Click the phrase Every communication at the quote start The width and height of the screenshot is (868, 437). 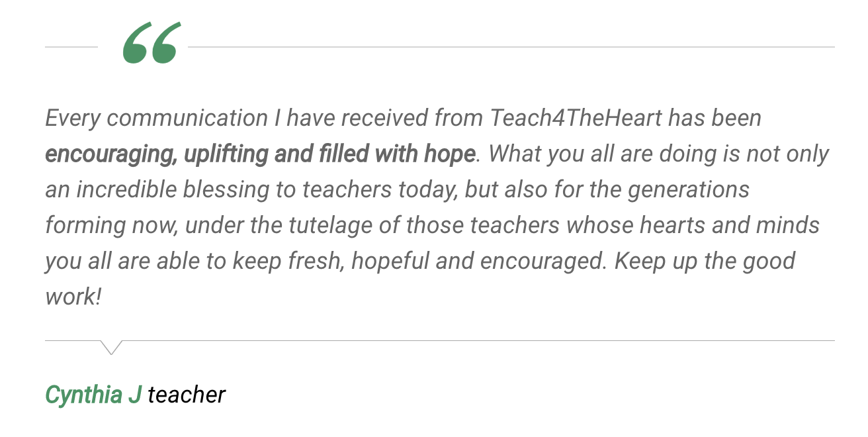[x=156, y=119]
